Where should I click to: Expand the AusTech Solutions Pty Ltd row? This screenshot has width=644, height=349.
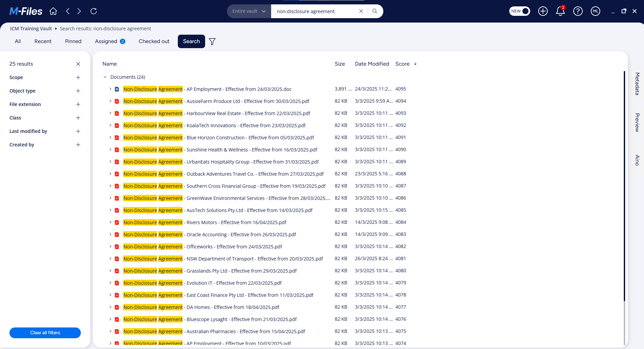click(x=110, y=210)
